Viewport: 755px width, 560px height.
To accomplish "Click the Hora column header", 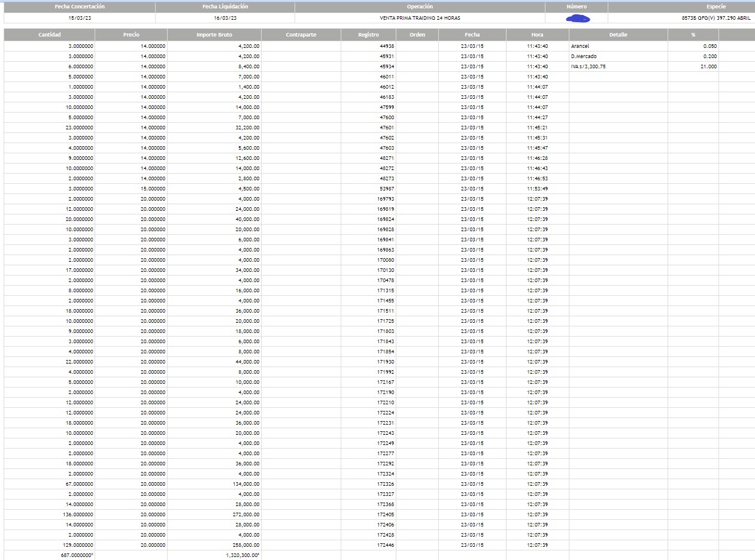I will tap(537, 35).
